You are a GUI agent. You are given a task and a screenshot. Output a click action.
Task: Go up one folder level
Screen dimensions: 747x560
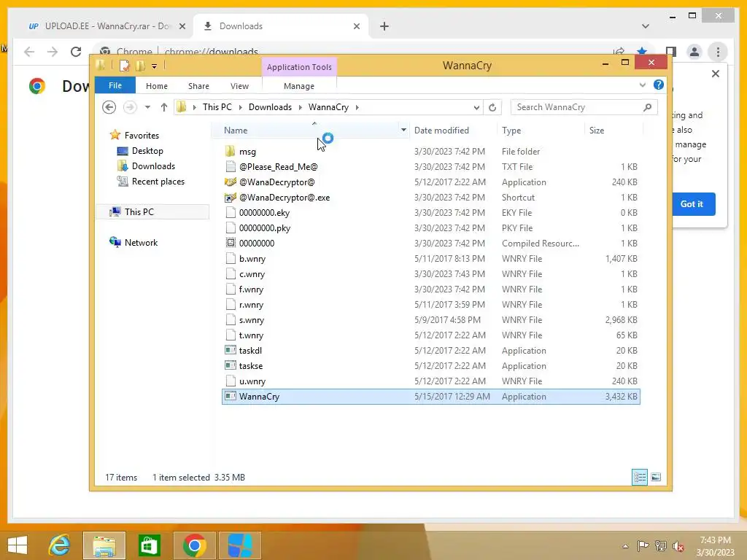(x=164, y=107)
